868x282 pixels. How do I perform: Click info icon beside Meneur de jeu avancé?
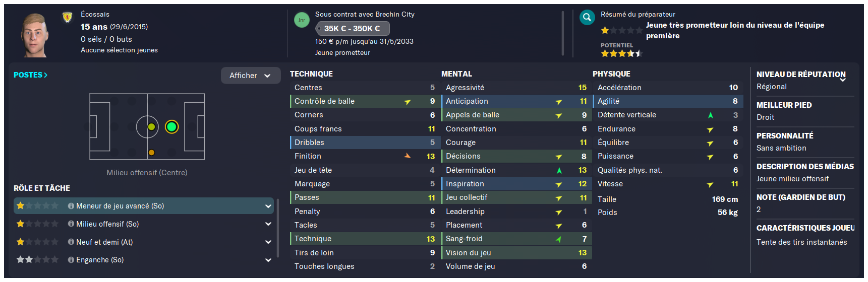coord(71,206)
